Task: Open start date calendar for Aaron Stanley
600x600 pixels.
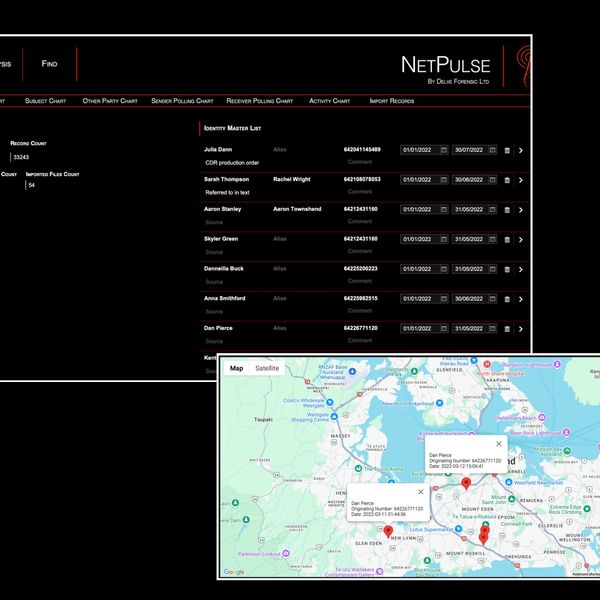Action: click(443, 210)
